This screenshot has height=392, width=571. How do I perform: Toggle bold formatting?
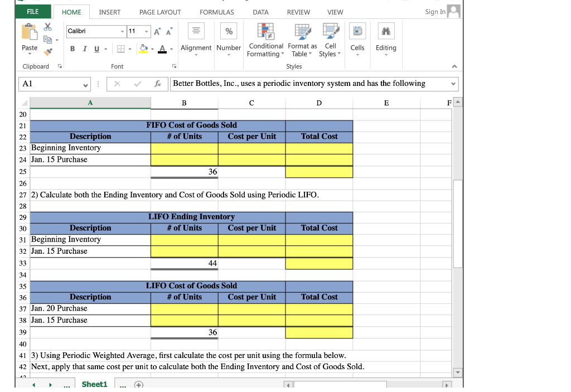pyautogui.click(x=72, y=49)
